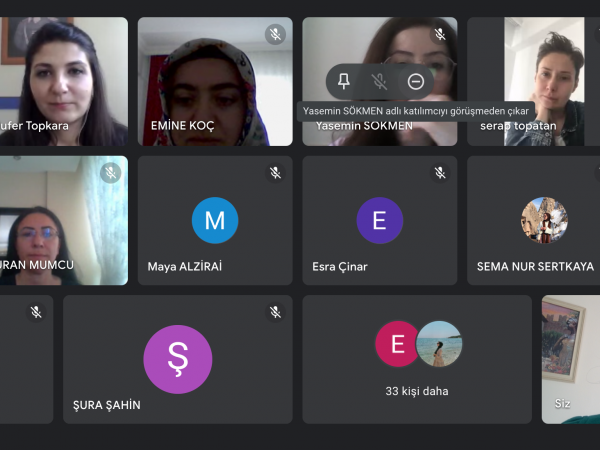
Task: Click muted mic icon on ŞURA ŞAHİN tile
Action: [x=275, y=312]
